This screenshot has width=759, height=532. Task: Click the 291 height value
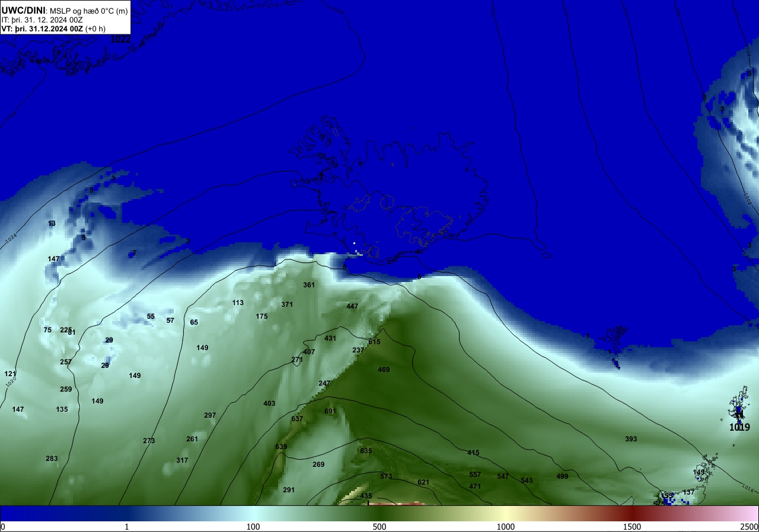click(x=289, y=490)
